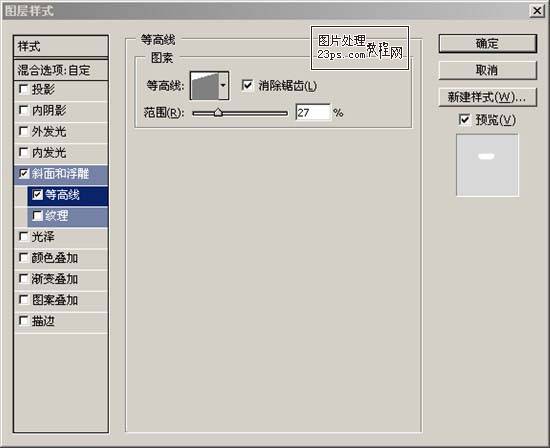Click the contour curve thumbnail preview

pos(204,86)
